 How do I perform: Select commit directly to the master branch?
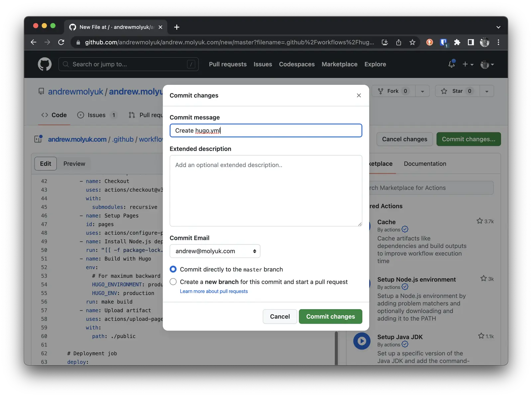(x=173, y=269)
